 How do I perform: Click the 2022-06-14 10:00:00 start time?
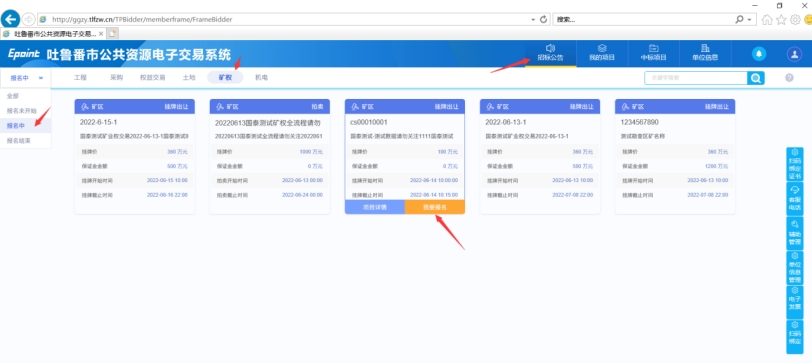(x=434, y=180)
